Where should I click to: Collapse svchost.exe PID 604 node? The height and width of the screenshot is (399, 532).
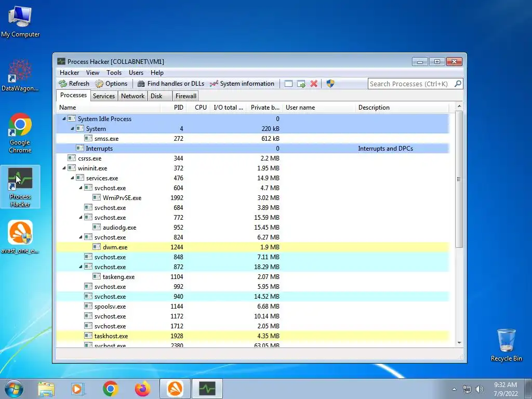coord(81,188)
